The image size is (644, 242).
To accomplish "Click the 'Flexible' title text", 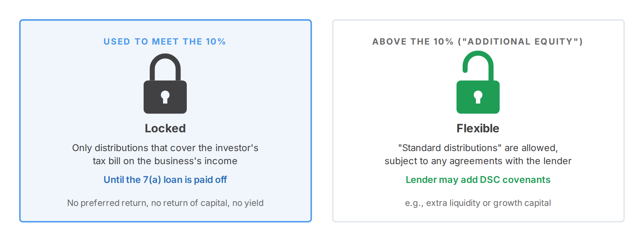I will click(x=478, y=128).
